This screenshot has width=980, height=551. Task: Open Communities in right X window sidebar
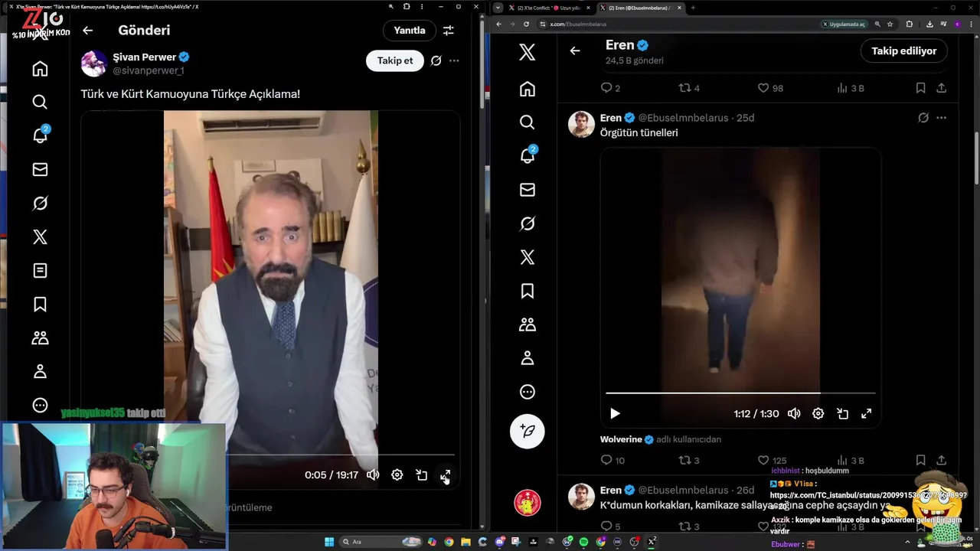527,324
